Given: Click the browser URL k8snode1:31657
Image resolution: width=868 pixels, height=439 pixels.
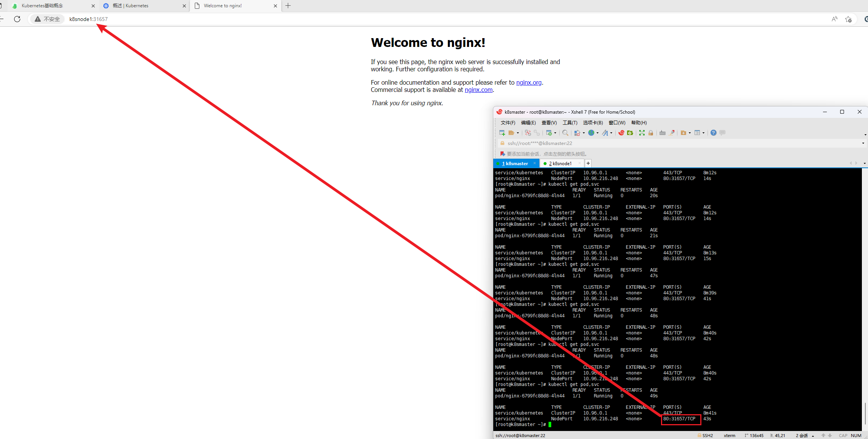Looking at the screenshot, I should pos(88,19).
